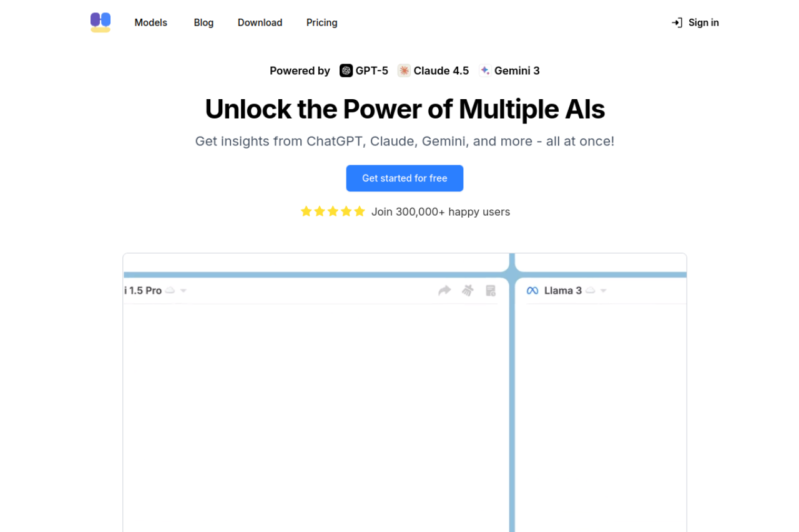Click the Sign in link
799x532 pixels.
click(x=695, y=22)
